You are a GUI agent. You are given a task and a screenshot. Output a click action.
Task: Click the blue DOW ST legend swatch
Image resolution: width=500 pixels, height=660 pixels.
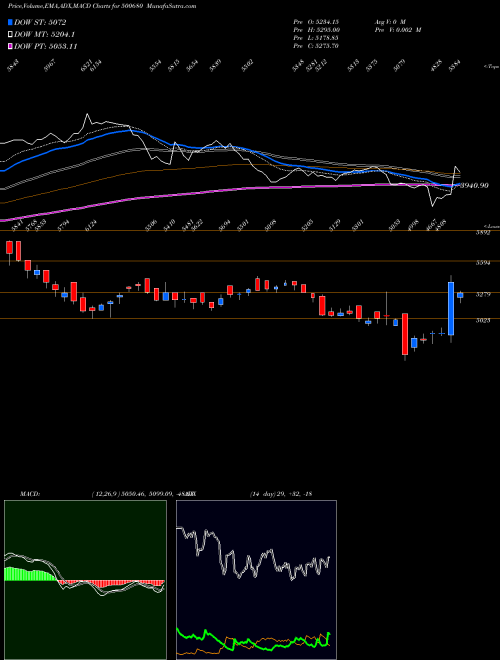pos(10,22)
